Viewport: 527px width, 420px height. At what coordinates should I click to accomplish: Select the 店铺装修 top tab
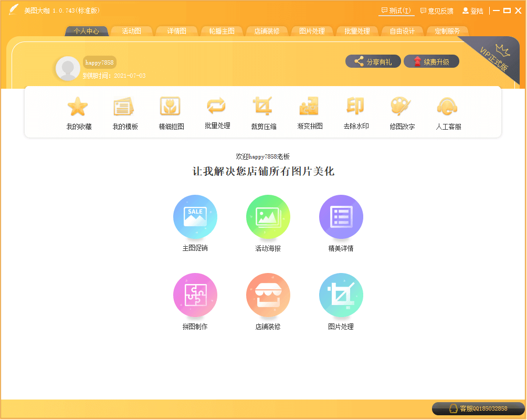(267, 31)
